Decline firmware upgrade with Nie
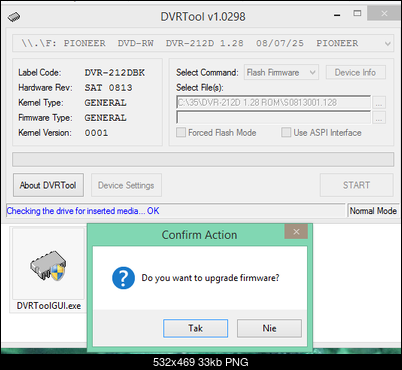 pyautogui.click(x=269, y=328)
